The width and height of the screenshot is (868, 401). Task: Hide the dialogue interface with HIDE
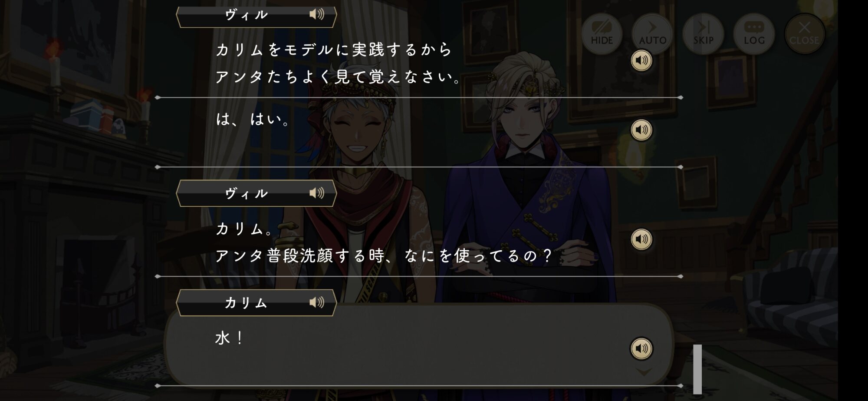pyautogui.click(x=602, y=33)
